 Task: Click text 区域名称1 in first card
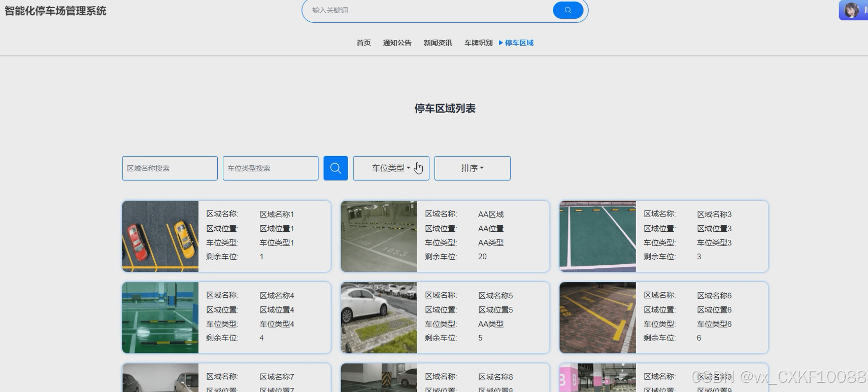277,214
